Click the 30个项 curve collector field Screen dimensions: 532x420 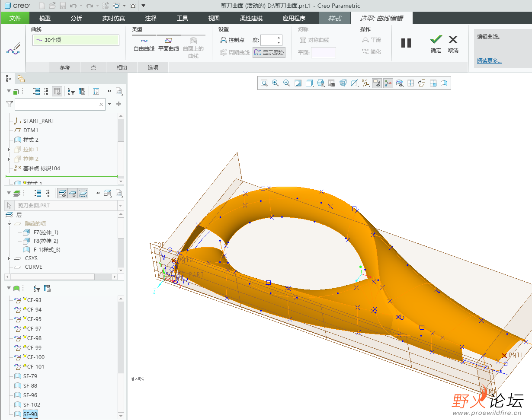pos(76,40)
